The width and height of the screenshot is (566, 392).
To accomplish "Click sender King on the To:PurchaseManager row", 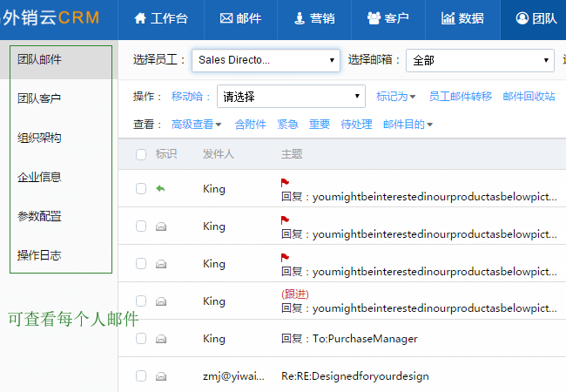I will (x=214, y=339).
